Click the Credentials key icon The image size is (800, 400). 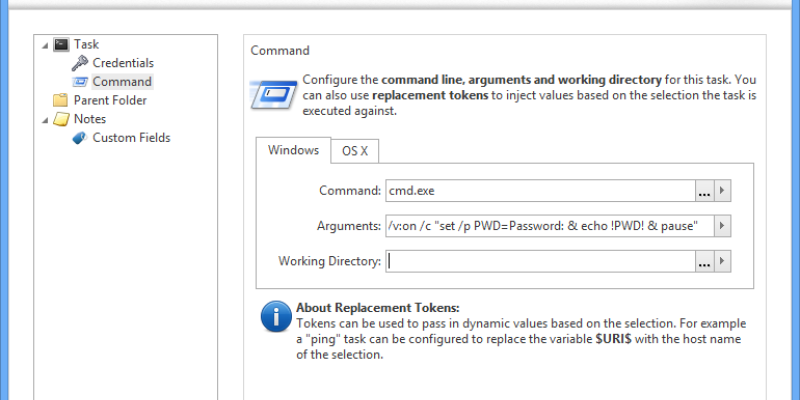80,63
